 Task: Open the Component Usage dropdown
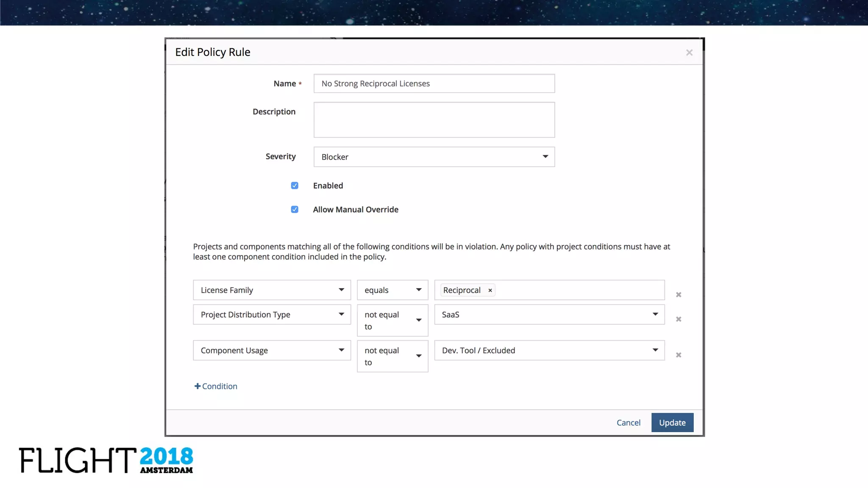click(x=272, y=350)
